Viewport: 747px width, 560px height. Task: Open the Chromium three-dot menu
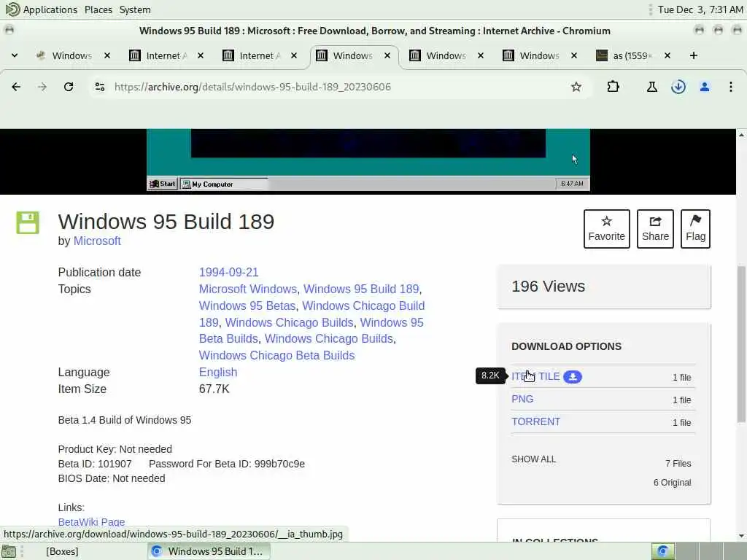(x=730, y=87)
